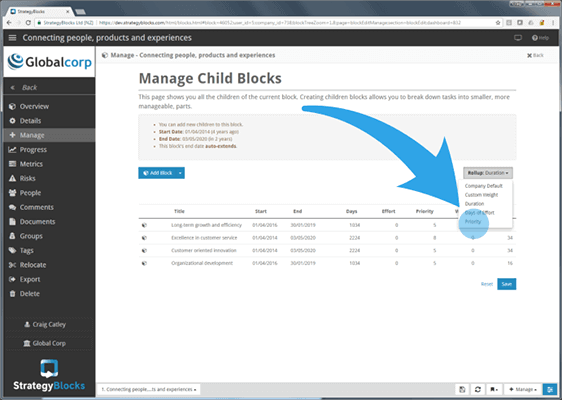Click block icon beside Organizational development
The width and height of the screenshot is (562, 400).
[144, 263]
